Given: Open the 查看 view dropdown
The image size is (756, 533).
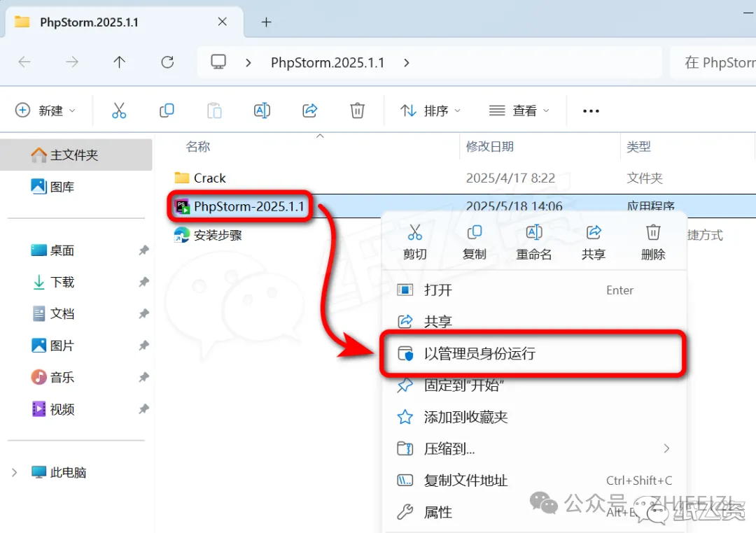Looking at the screenshot, I should click(519, 111).
